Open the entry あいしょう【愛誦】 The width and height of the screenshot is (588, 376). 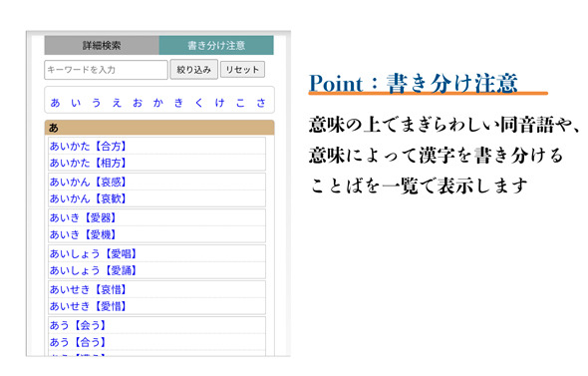tap(94, 270)
